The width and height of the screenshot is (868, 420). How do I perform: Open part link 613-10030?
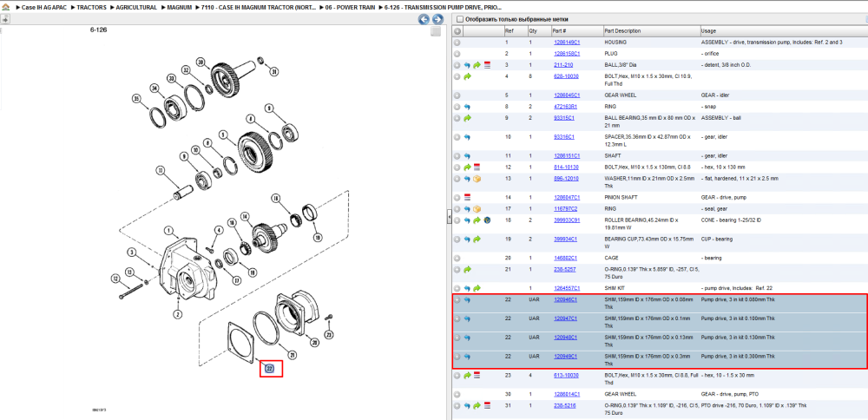tap(566, 375)
